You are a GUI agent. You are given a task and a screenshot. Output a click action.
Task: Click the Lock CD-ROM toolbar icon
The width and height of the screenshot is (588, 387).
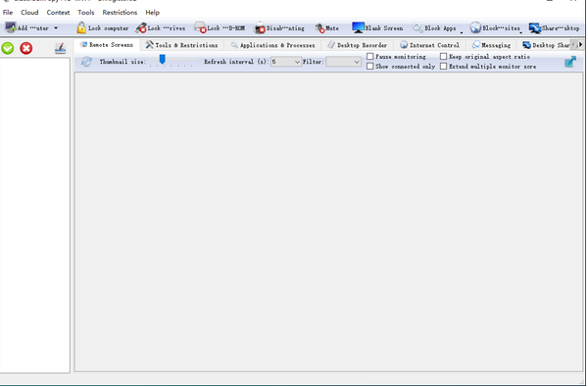pos(200,27)
